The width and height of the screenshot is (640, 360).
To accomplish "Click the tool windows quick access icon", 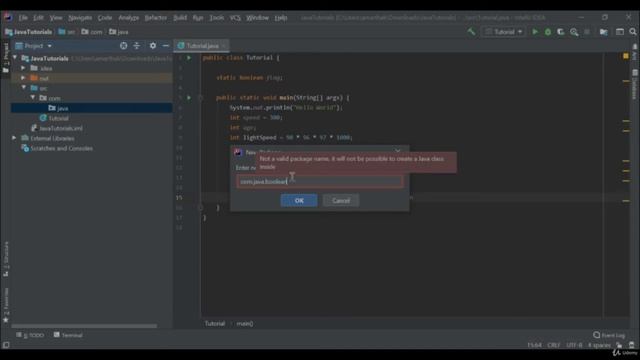I will point(6,345).
